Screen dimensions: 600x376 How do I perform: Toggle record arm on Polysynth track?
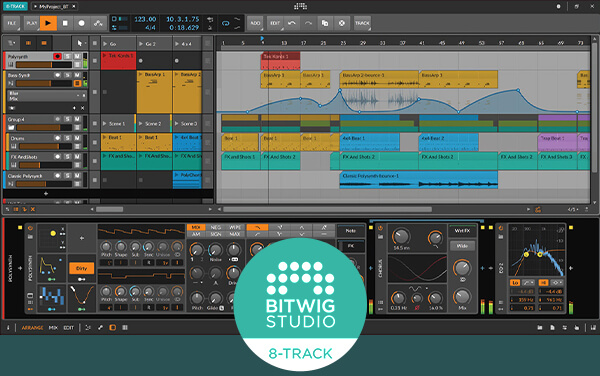click(x=57, y=56)
